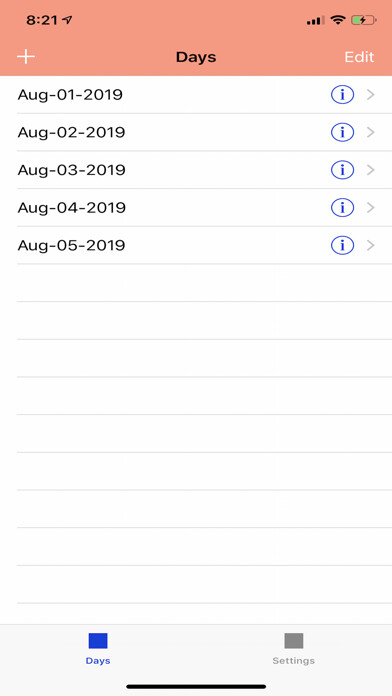Expand Aug-03-2019 using its chevron
Image resolution: width=392 pixels, height=696 pixels.
point(371,170)
